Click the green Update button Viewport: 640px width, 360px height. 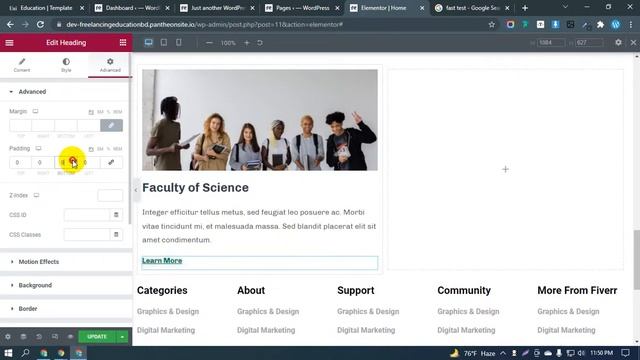[97, 337]
